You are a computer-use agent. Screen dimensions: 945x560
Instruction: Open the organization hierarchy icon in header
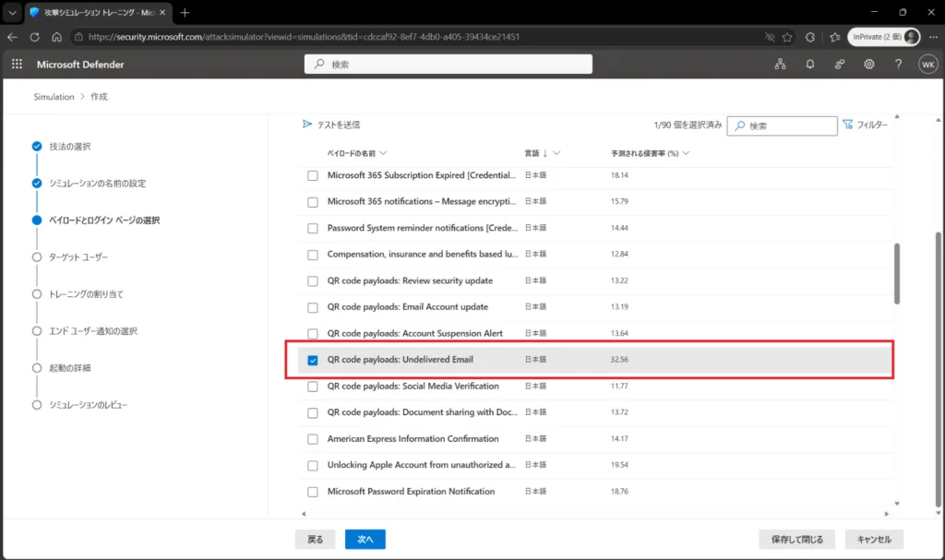[781, 64]
